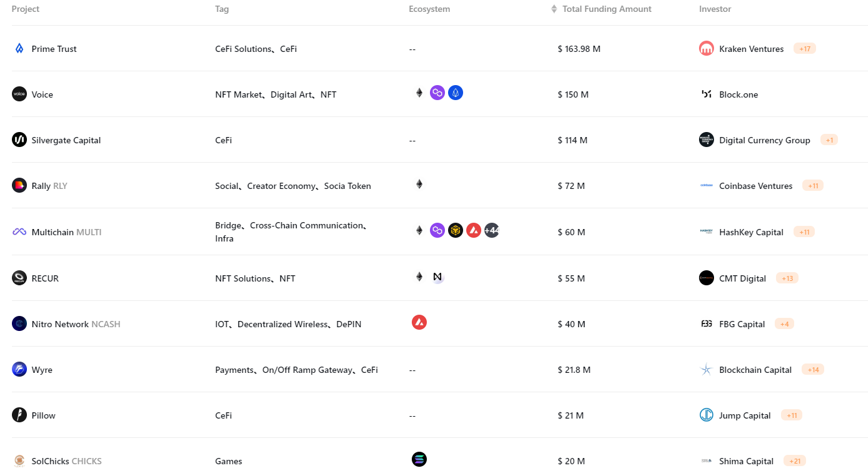Open the Coinbase Ventures investor link
868x473 pixels.
756,186
